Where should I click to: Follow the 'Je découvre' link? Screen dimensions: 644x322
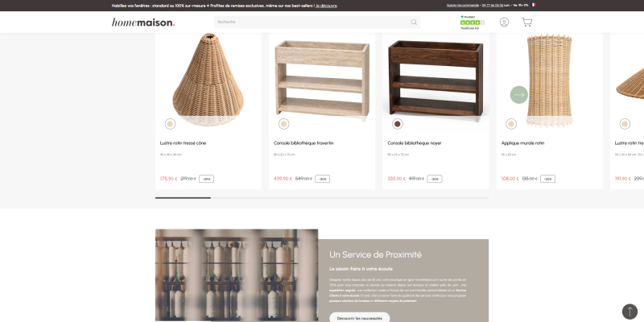[326, 6]
